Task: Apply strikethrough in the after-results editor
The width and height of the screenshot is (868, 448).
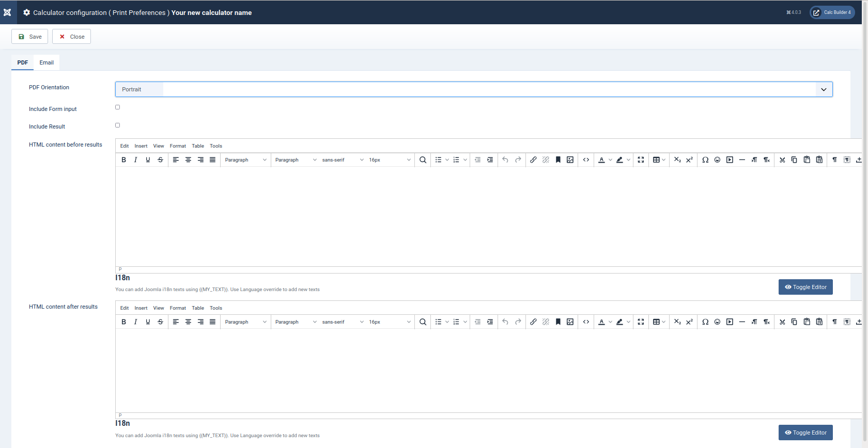Action: tap(160, 322)
